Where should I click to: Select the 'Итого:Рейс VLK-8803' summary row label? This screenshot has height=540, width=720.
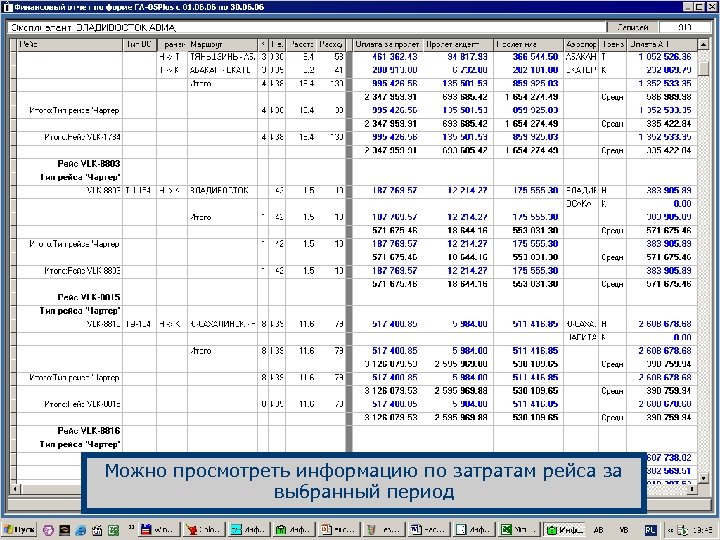point(83,271)
